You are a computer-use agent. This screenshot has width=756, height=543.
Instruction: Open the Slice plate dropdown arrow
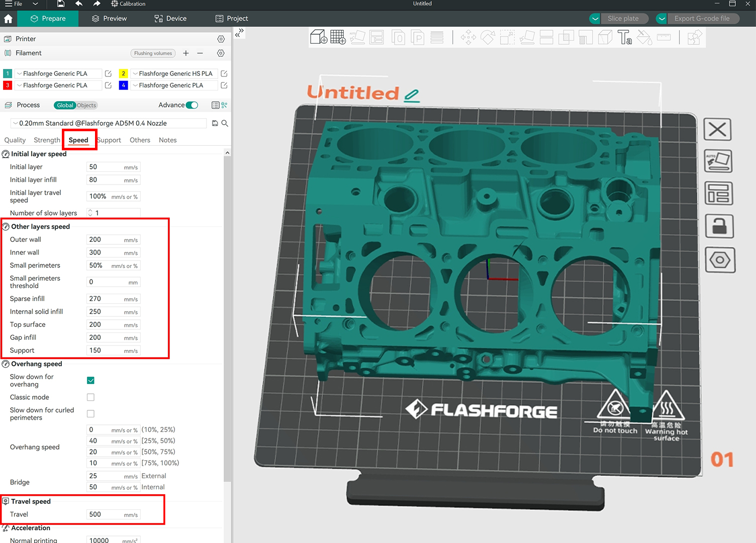pos(595,19)
